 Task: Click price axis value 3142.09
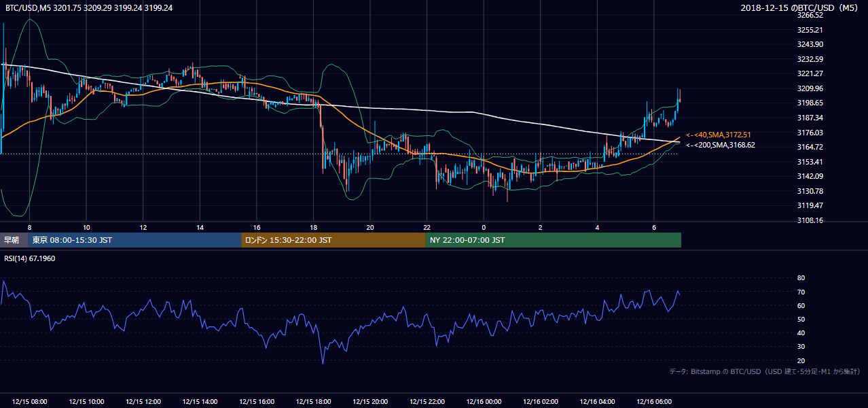pos(810,176)
